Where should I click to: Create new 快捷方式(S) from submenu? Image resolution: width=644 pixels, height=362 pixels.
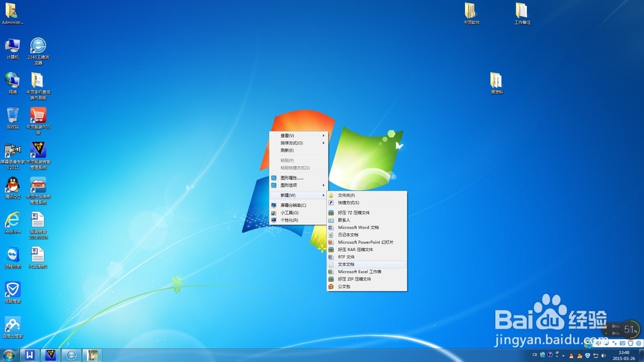[367, 202]
